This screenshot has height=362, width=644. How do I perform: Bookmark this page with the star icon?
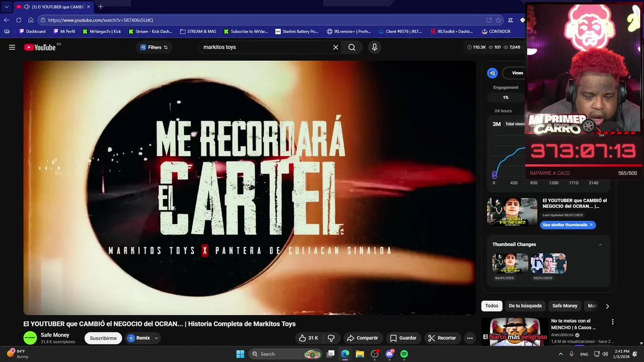pyautogui.click(x=499, y=20)
